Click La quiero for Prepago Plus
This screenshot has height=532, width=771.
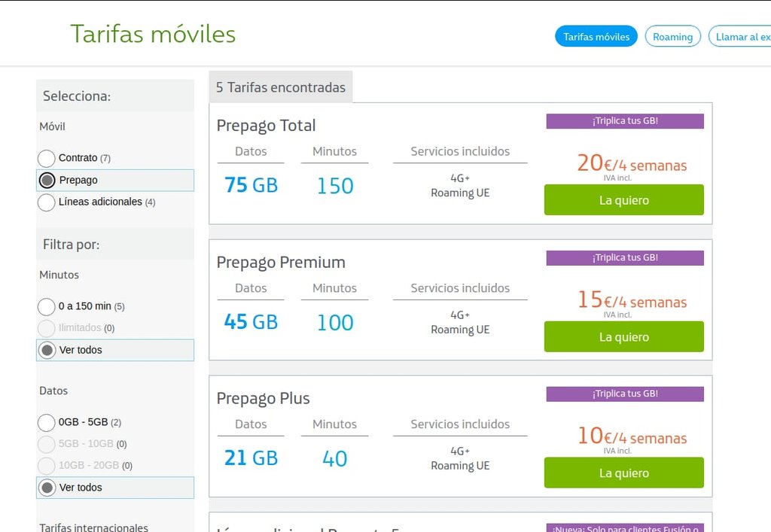click(x=623, y=473)
